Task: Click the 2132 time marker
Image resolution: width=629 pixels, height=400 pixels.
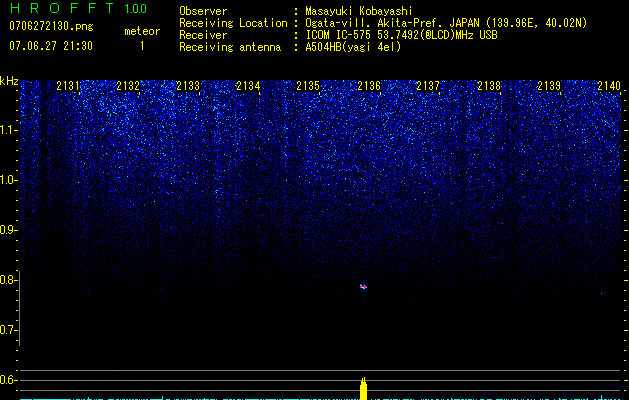Action: coord(128,86)
